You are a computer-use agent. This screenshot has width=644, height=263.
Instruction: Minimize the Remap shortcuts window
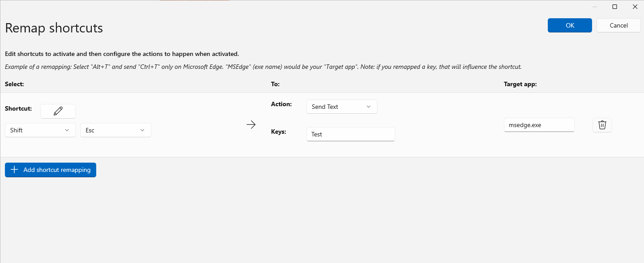point(594,7)
